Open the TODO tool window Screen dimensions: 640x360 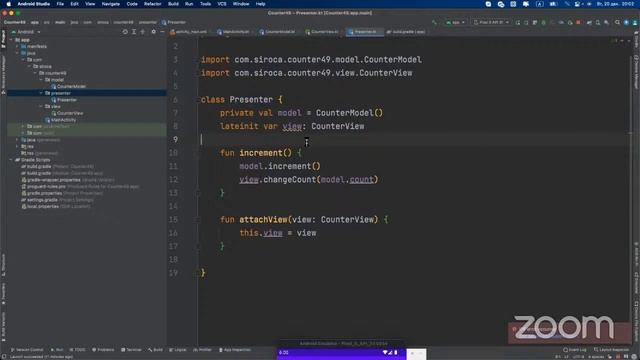point(78,350)
